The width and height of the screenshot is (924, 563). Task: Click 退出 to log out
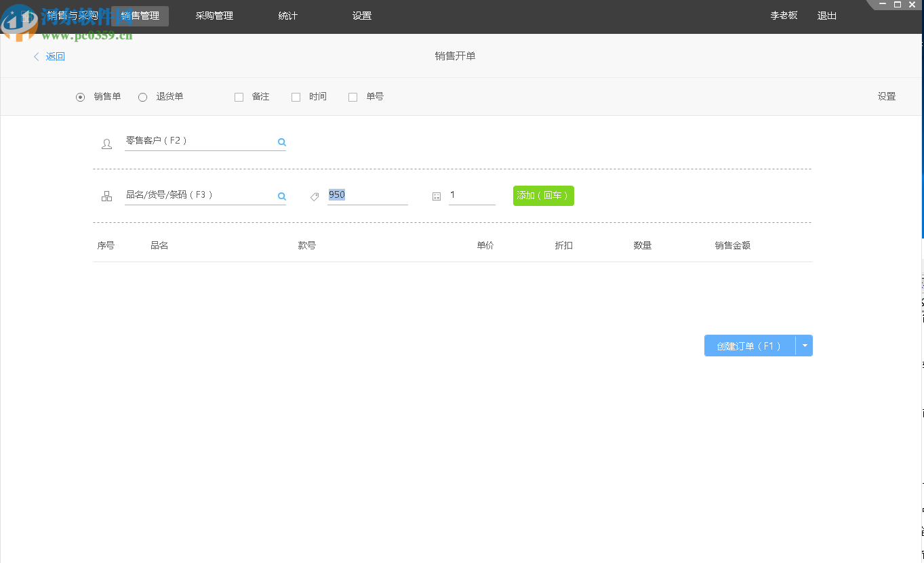tap(826, 16)
